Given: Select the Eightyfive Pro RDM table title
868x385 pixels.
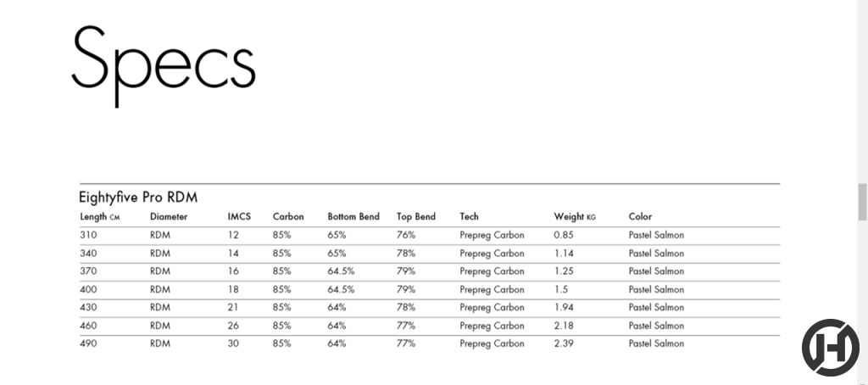Looking at the screenshot, I should [x=138, y=198].
